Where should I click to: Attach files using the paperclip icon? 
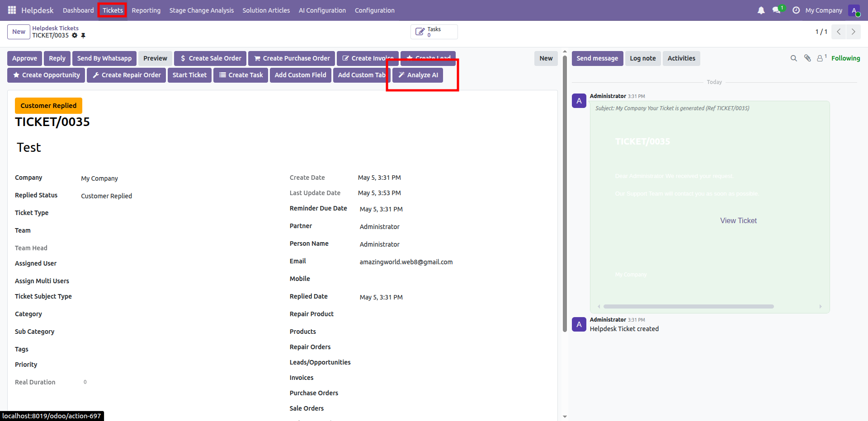[807, 58]
